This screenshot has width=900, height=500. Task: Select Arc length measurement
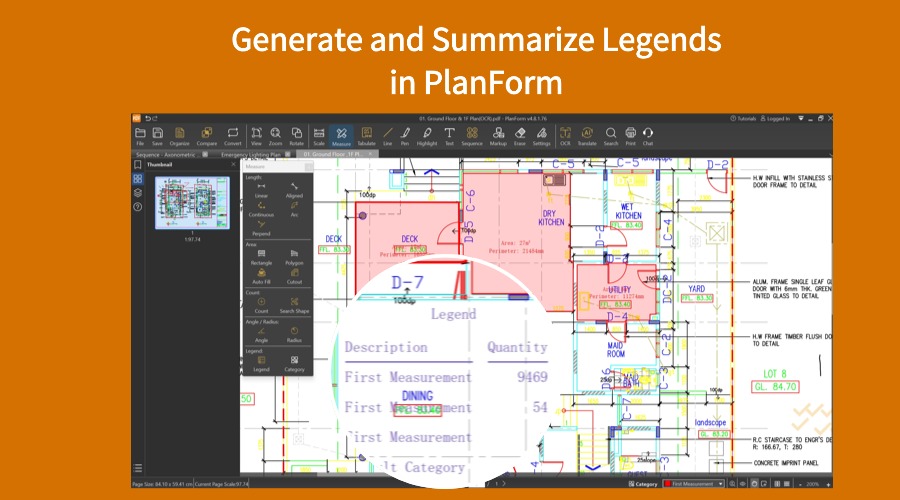(294, 210)
